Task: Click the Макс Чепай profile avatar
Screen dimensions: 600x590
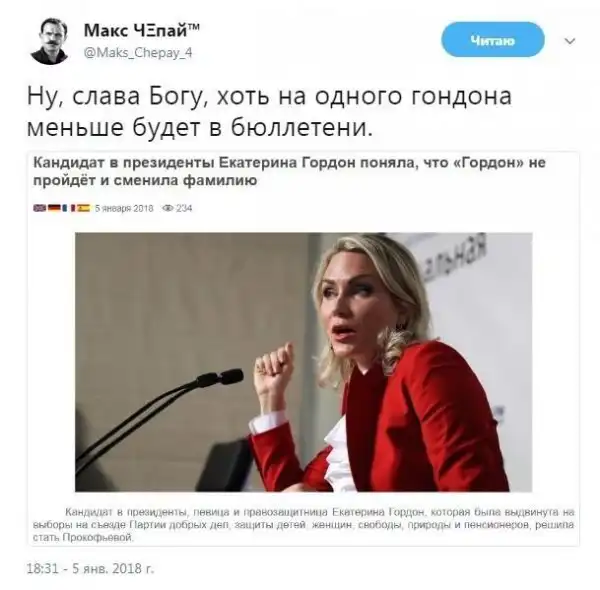Action: pos(50,41)
